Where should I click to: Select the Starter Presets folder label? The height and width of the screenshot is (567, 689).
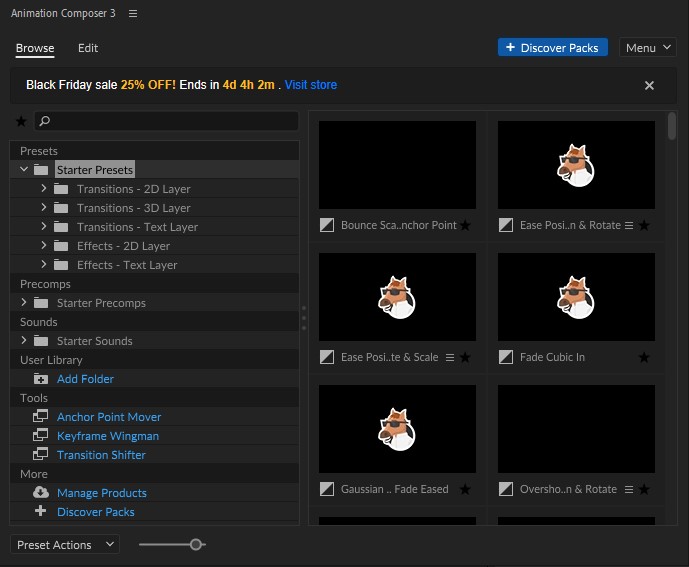(x=95, y=170)
